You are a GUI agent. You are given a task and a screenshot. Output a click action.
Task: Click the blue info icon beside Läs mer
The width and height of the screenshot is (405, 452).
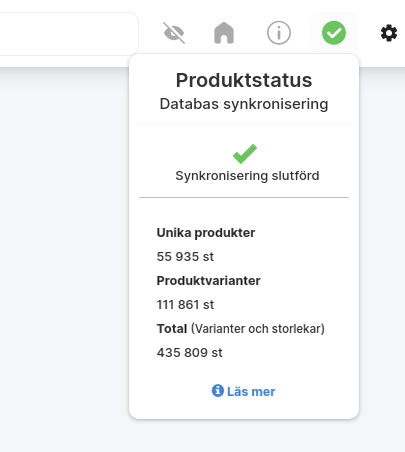tap(218, 390)
